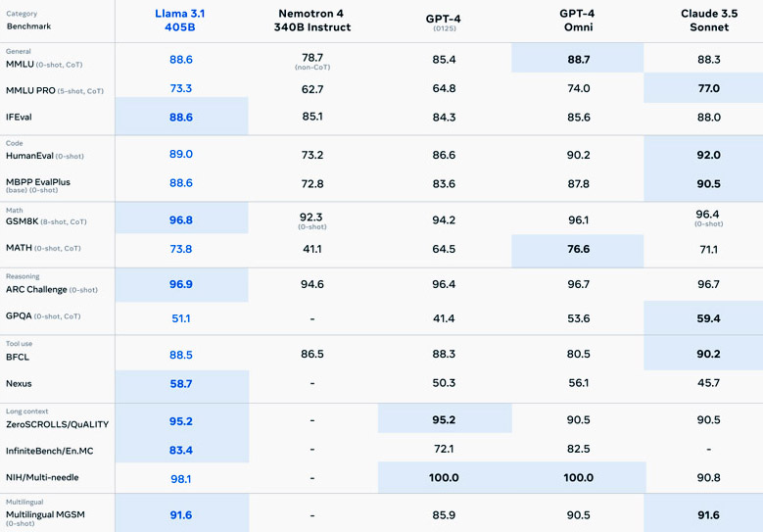763x532 pixels.
Task: Select the Nemotron 4 340B Instruct header
Action: [x=312, y=21]
